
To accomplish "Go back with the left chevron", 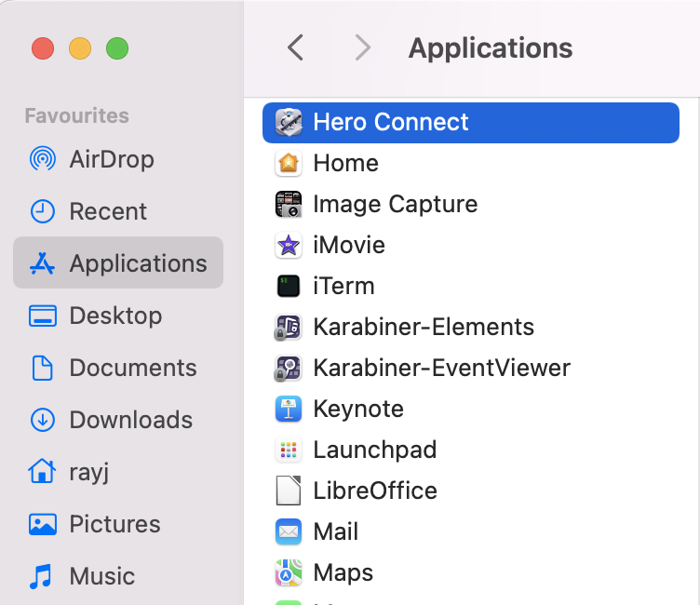I will point(295,47).
